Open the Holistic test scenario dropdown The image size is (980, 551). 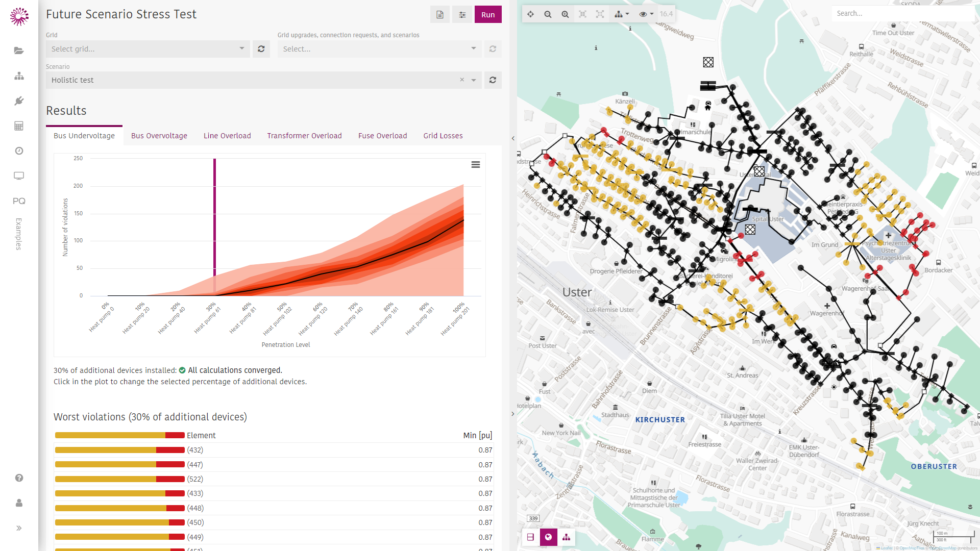point(474,80)
